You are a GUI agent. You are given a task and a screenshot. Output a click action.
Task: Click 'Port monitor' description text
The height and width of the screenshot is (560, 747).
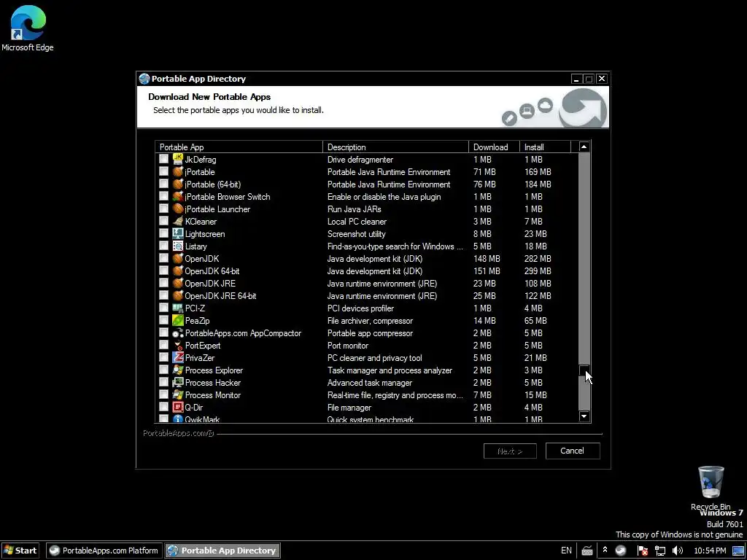point(348,345)
